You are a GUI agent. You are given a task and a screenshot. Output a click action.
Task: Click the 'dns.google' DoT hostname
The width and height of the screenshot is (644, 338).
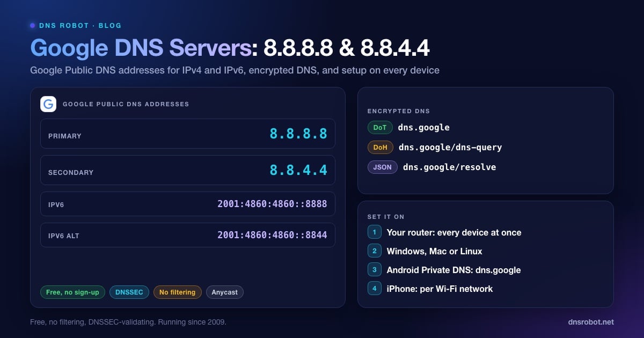pyautogui.click(x=424, y=128)
